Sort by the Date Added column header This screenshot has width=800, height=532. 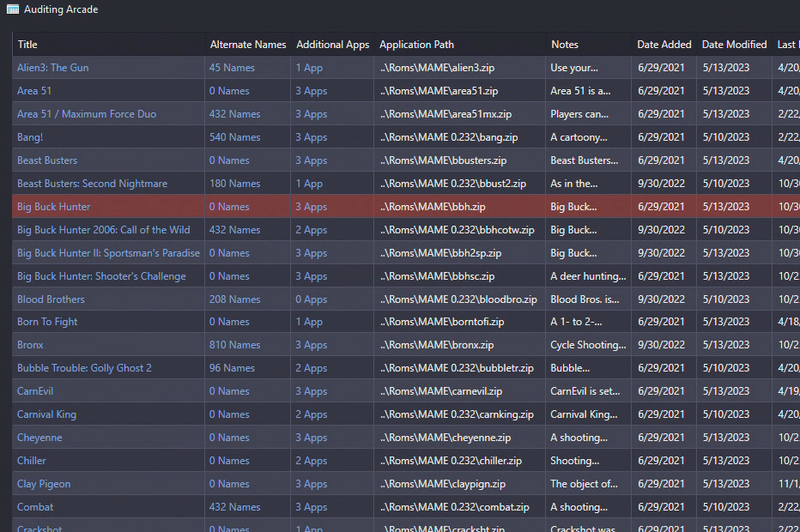tap(664, 45)
